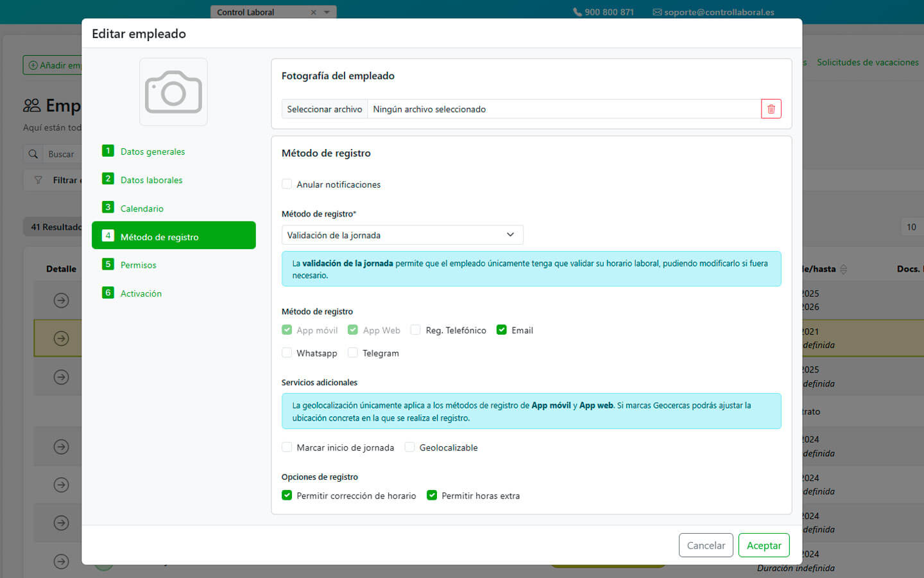
Task: Click sort arrows on desde/hasta column
Action: [844, 269]
